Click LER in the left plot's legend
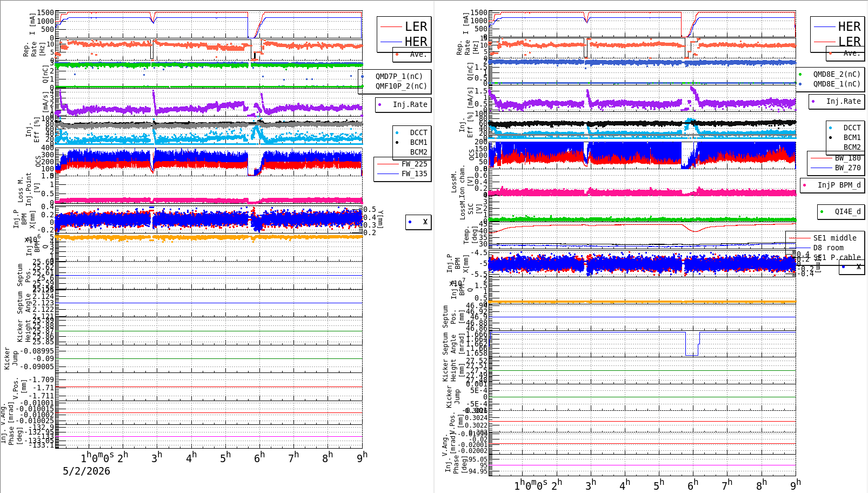This screenshot has height=493, width=868. (416, 26)
